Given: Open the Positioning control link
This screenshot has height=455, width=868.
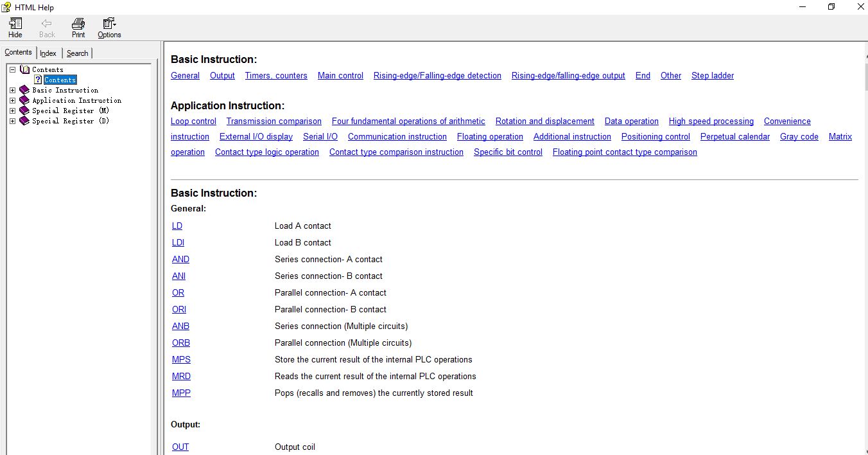Looking at the screenshot, I should point(655,136).
